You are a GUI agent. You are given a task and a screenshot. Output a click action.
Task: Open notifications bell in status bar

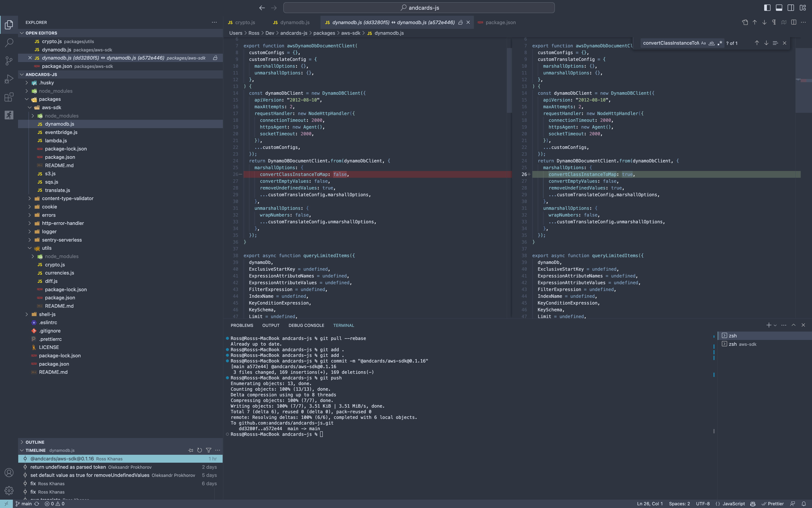[x=804, y=504]
